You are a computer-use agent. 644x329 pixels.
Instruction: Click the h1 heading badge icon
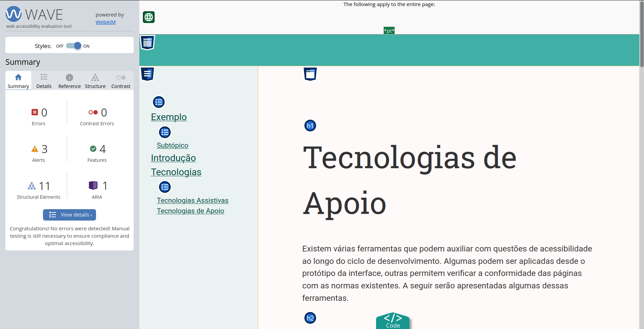[310, 126]
